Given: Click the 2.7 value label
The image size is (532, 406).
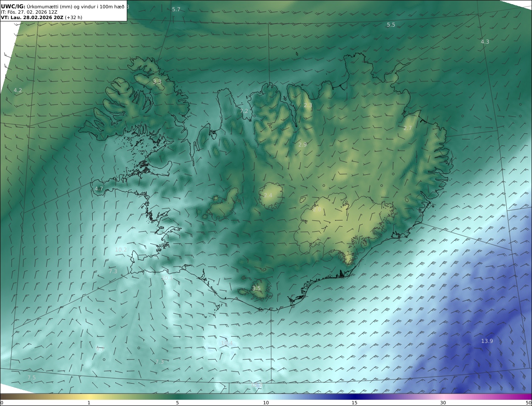Looking at the screenshot, I should click(408, 128).
